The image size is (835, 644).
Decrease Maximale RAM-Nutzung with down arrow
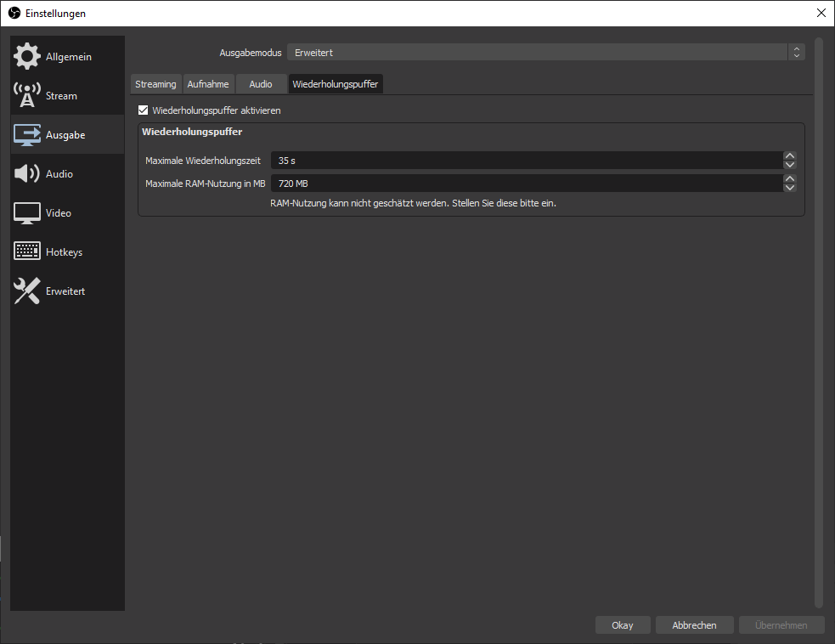pyautogui.click(x=790, y=187)
